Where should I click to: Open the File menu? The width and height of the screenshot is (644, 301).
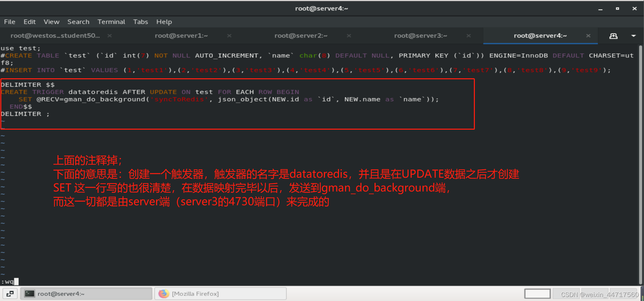(10, 22)
